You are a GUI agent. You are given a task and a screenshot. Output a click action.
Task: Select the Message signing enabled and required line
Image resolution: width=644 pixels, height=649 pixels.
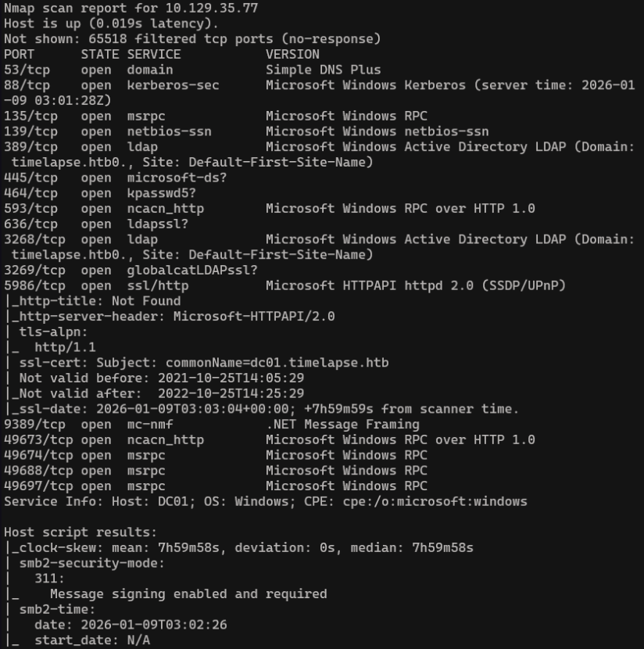pyautogui.click(x=188, y=593)
